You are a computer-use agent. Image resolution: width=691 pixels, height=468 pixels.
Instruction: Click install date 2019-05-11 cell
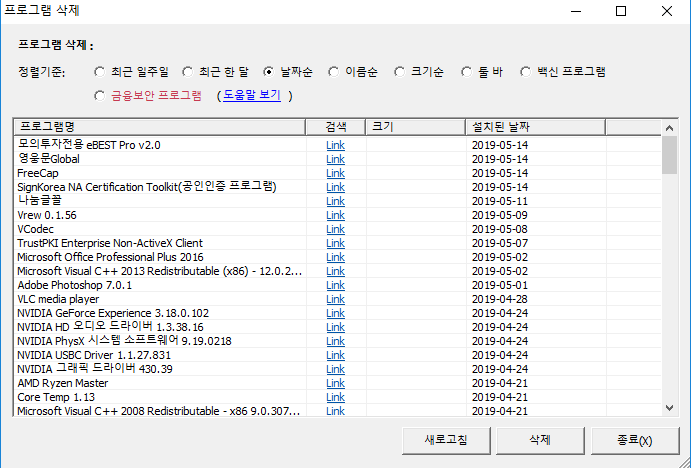[x=500, y=201]
